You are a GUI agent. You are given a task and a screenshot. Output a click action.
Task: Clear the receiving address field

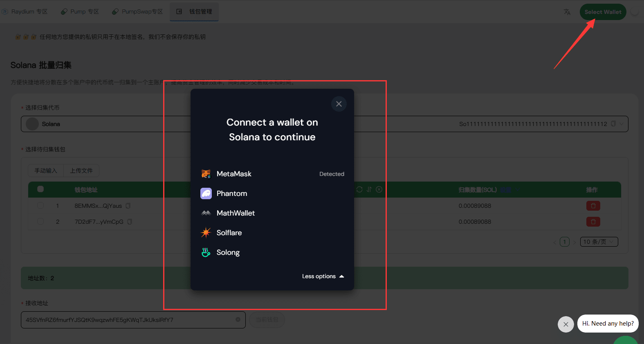238,319
